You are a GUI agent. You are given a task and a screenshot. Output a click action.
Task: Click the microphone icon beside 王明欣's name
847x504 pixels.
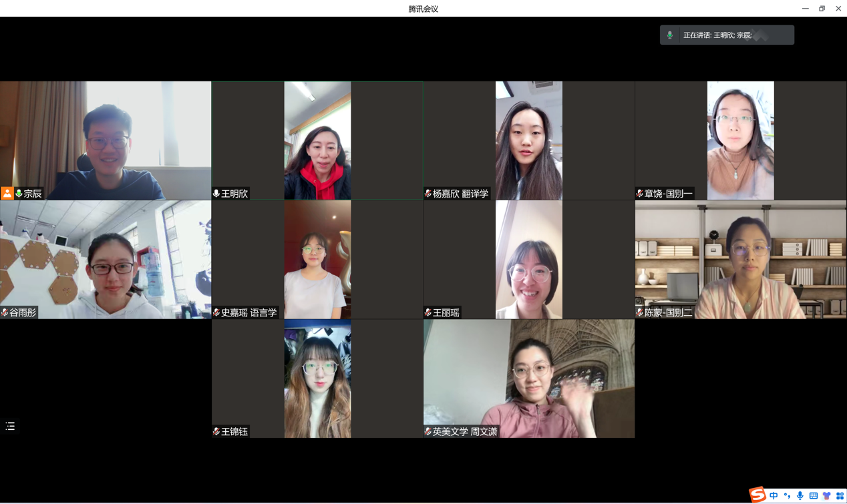coord(216,194)
